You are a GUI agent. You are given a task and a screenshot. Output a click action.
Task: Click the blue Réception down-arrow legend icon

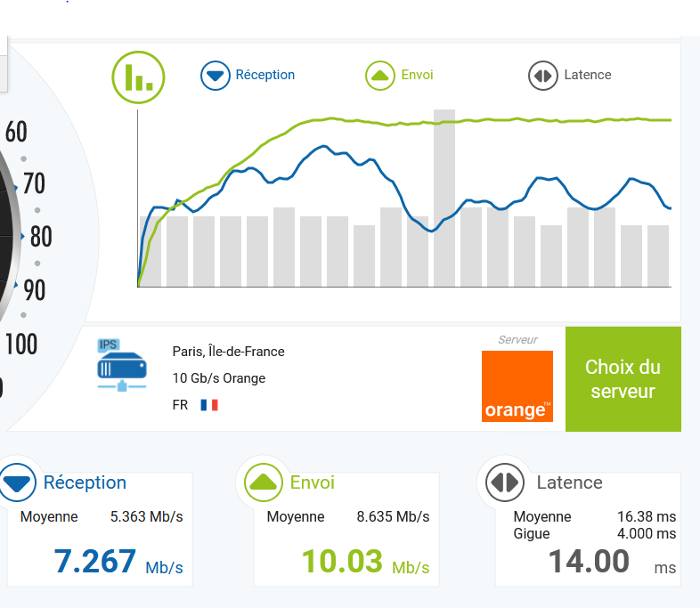point(216,76)
